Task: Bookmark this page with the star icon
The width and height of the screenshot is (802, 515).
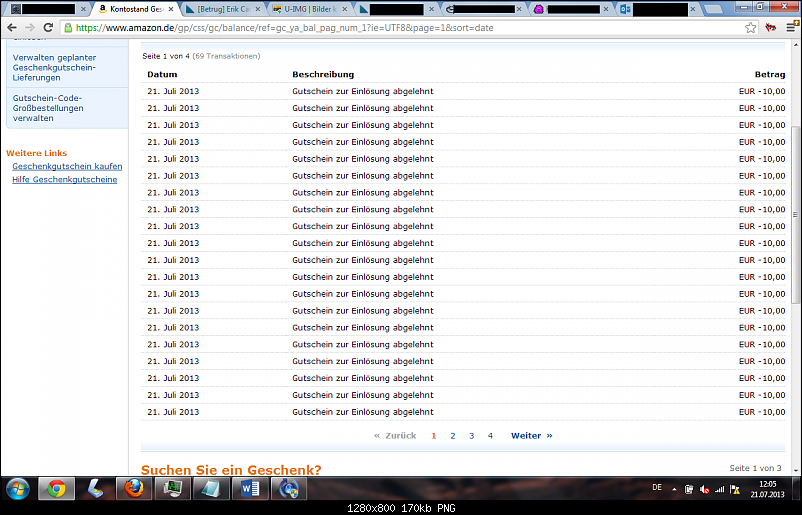Action: coord(750,28)
